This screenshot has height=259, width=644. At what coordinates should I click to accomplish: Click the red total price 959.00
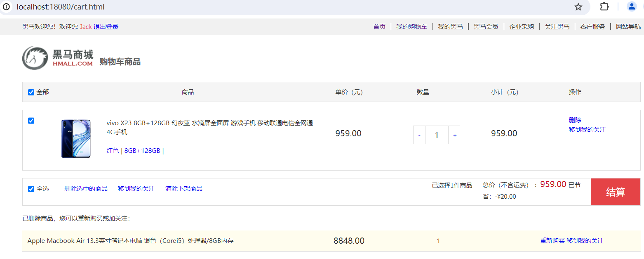(553, 184)
